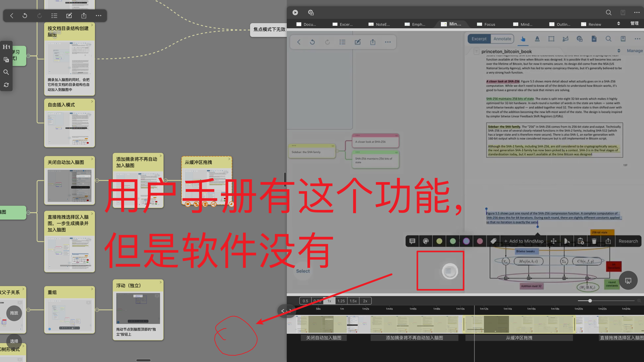The height and width of the screenshot is (362, 644).
Task: Open video settings gear icon
Action: click(x=311, y=13)
